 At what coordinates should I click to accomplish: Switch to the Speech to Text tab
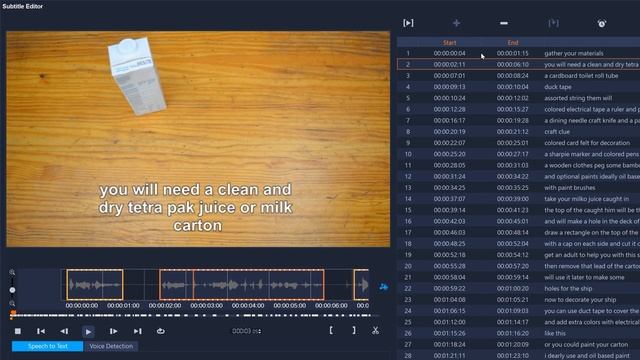tap(47, 346)
